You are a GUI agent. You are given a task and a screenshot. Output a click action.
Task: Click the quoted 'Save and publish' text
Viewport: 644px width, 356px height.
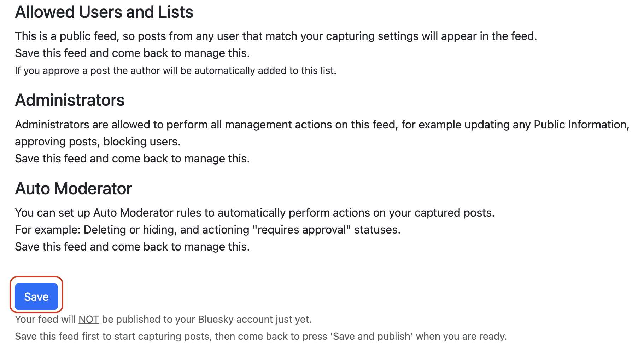coord(371,336)
